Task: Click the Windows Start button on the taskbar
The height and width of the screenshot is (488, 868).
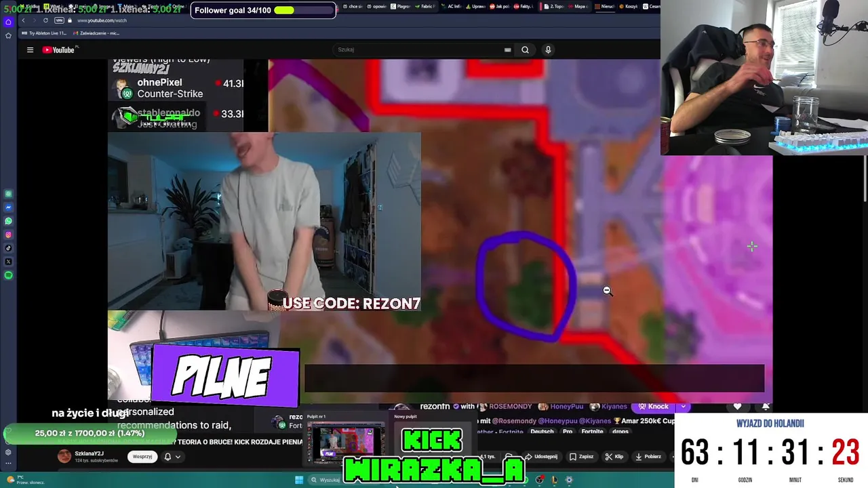Action: coord(299,480)
